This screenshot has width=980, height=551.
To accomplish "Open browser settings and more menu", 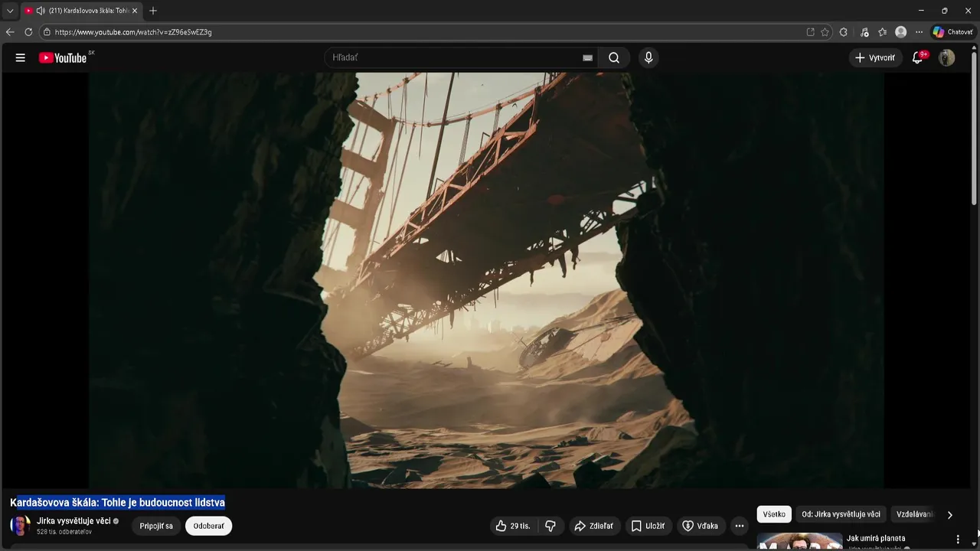I will click(x=919, y=32).
